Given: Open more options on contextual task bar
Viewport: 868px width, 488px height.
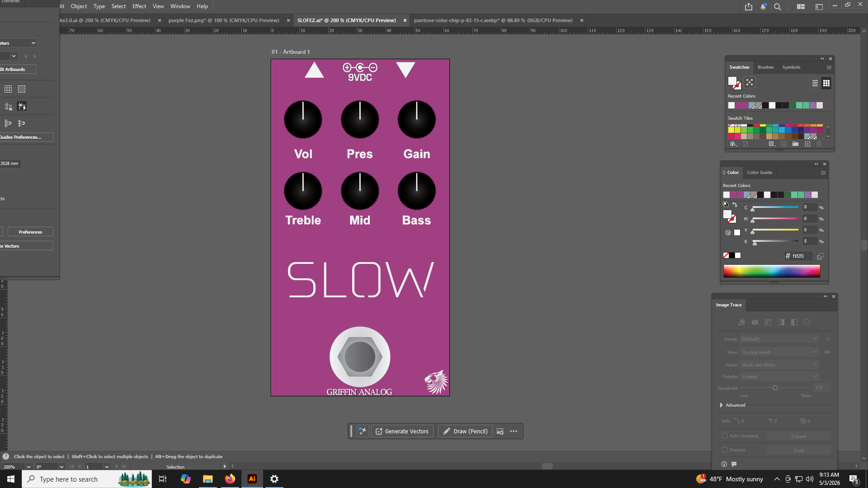Looking at the screenshot, I should (514, 431).
